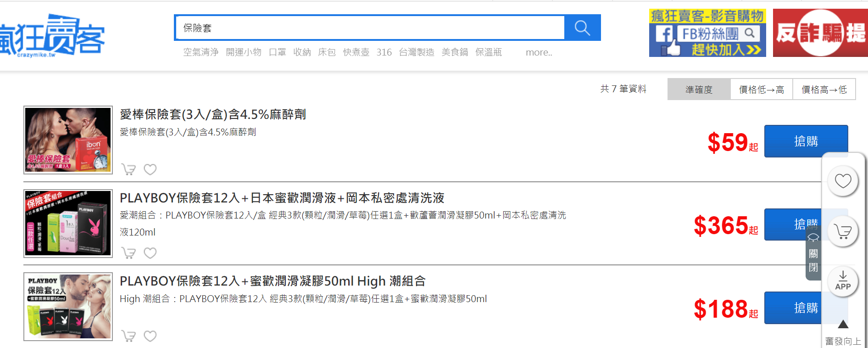Toggle heart on High 潮組合 item
The width and height of the screenshot is (868, 348).
(150, 336)
